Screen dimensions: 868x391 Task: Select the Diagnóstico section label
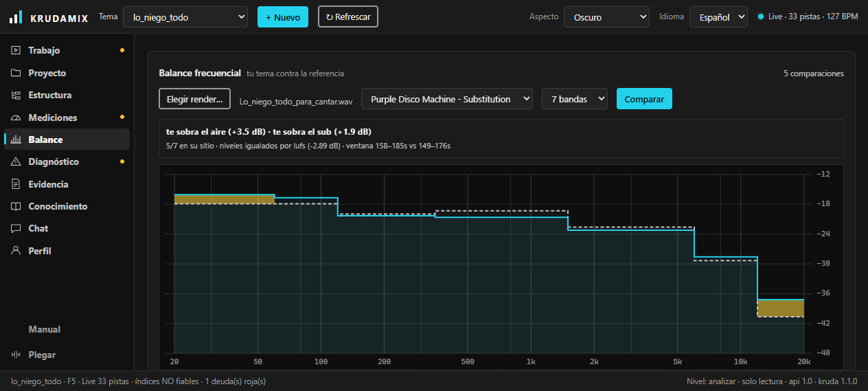tap(54, 161)
